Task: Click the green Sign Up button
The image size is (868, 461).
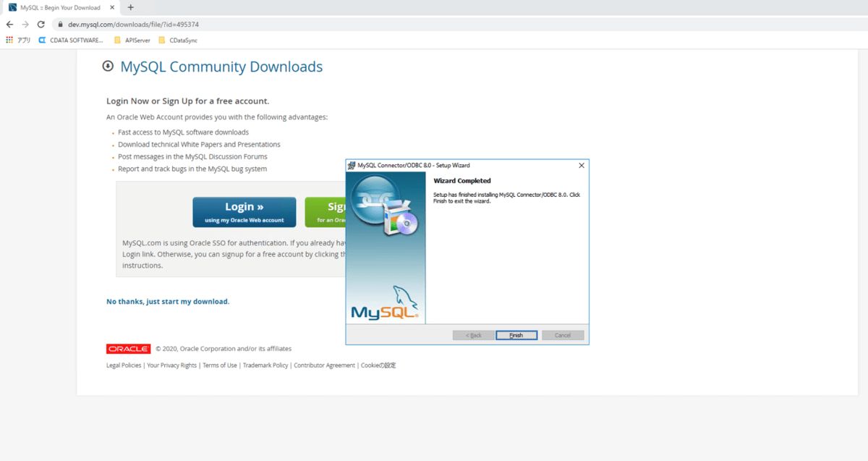Action: pos(325,212)
